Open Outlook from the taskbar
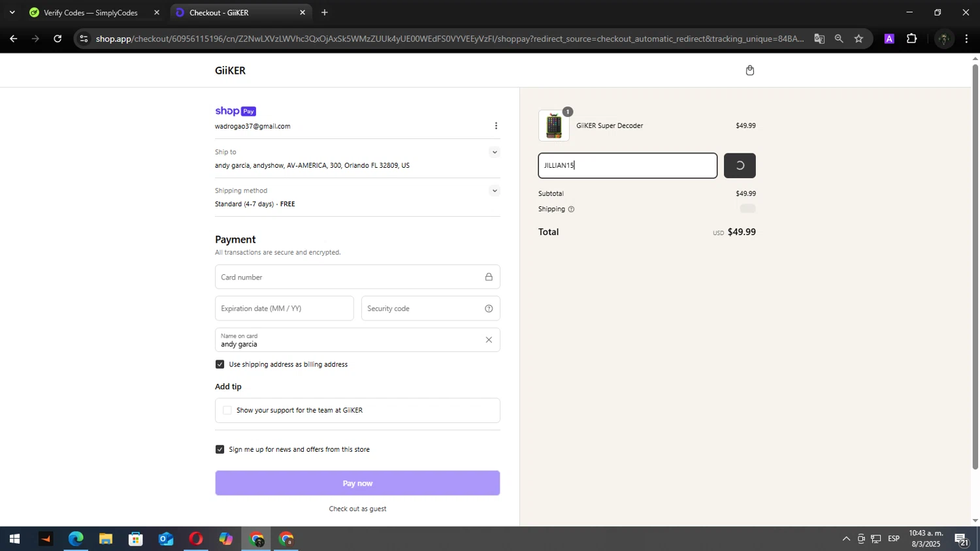The height and width of the screenshot is (551, 980). click(x=166, y=539)
